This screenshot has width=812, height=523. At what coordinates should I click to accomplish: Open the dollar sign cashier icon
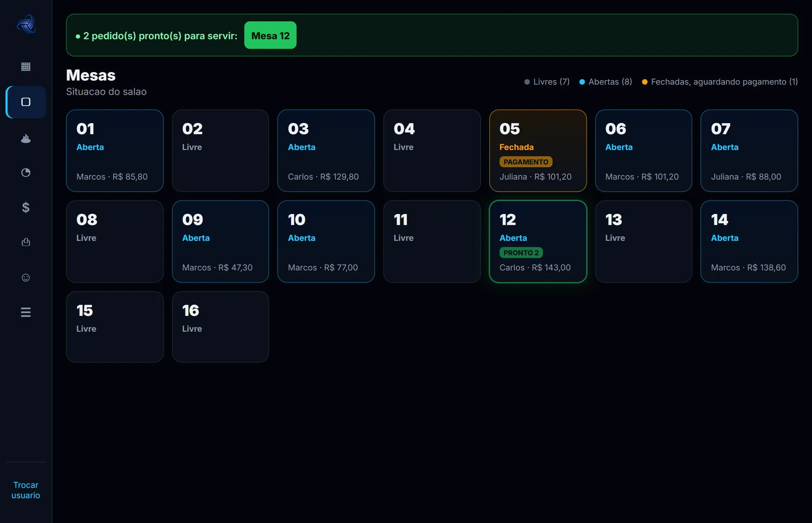(x=26, y=207)
